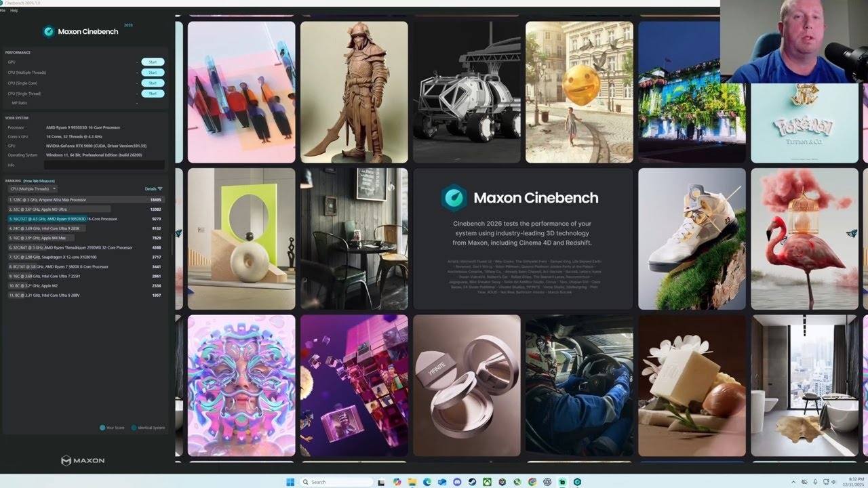Open Discord from the taskbar
This screenshot has height=488, width=868.
coord(457,482)
